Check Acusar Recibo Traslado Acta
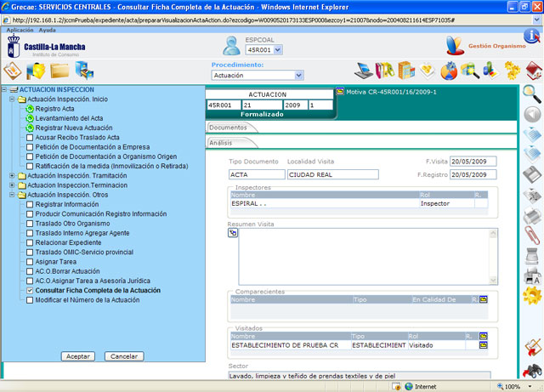 pyautogui.click(x=30, y=138)
